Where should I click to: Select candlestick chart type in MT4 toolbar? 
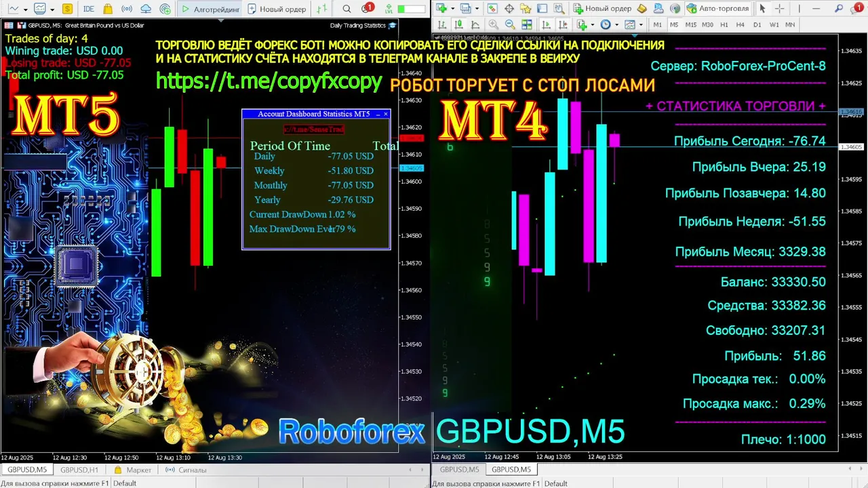[x=458, y=24]
